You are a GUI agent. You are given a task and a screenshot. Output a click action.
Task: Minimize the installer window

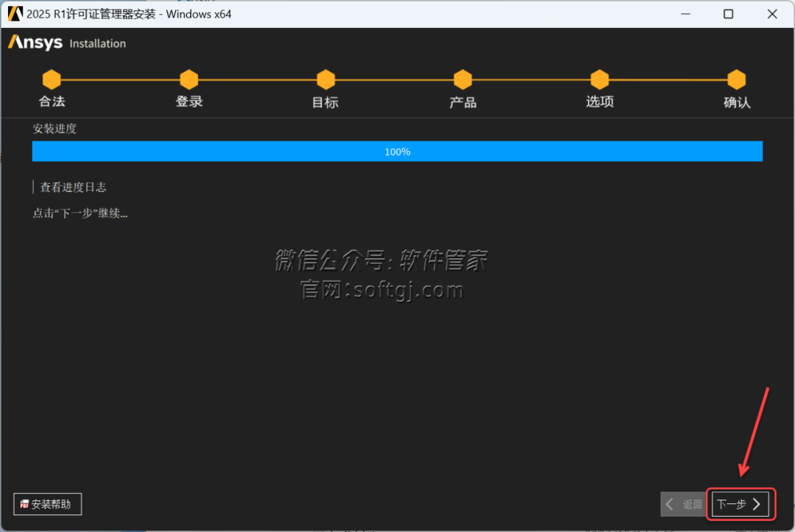tap(685, 14)
